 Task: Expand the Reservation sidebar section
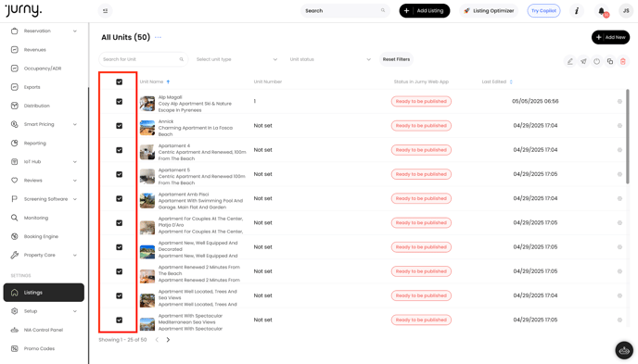click(x=75, y=31)
